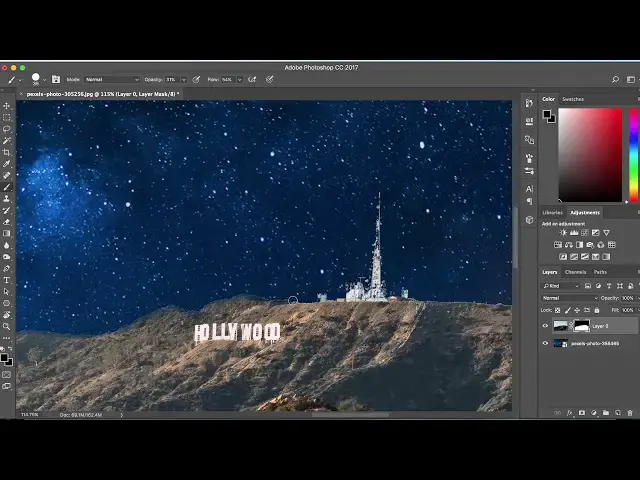The height and width of the screenshot is (480, 640).
Task: Select the Zoom tool
Action: (6, 326)
